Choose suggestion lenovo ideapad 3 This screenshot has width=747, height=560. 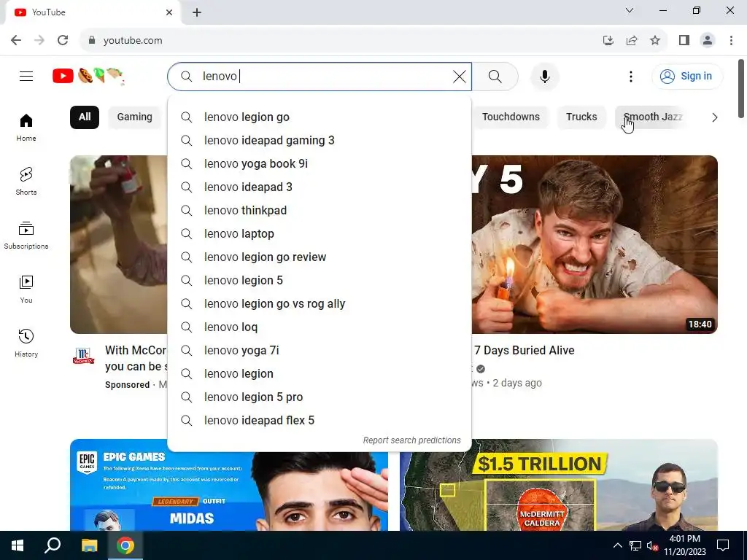320,187
